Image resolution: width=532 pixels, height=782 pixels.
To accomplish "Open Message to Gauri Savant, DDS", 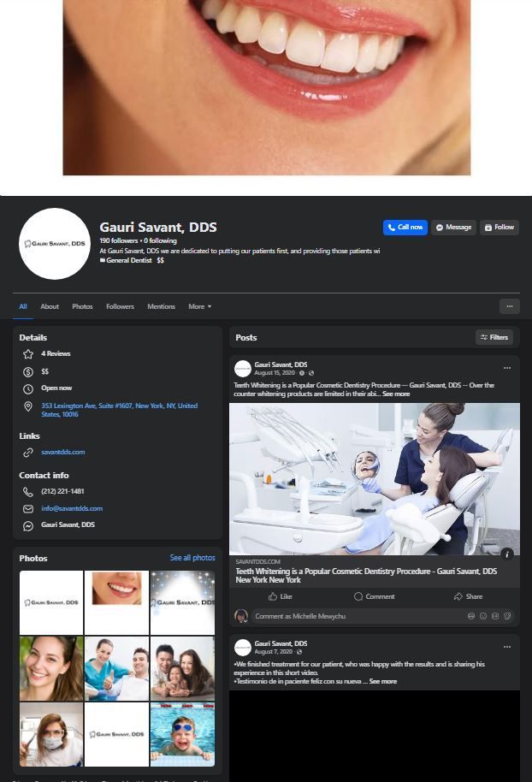I will point(453,228).
